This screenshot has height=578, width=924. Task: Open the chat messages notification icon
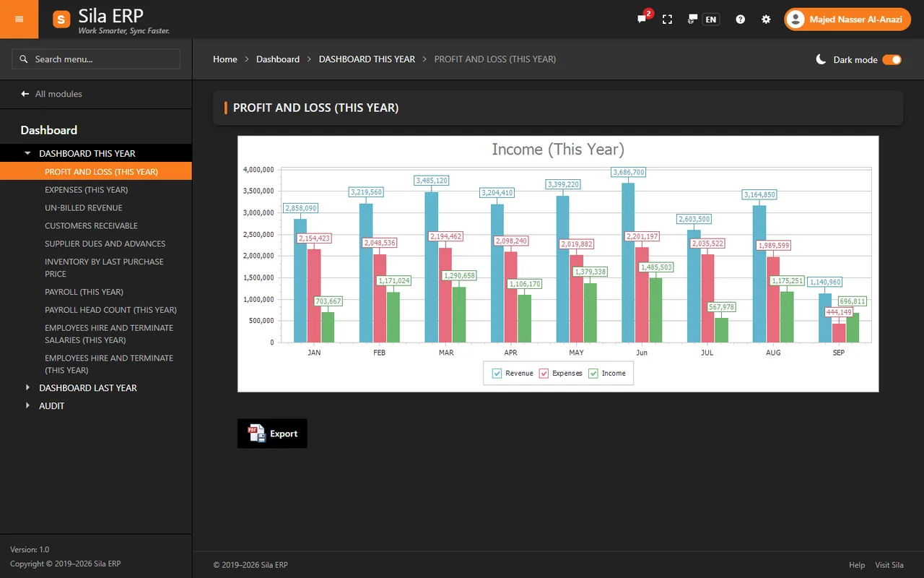pos(642,20)
